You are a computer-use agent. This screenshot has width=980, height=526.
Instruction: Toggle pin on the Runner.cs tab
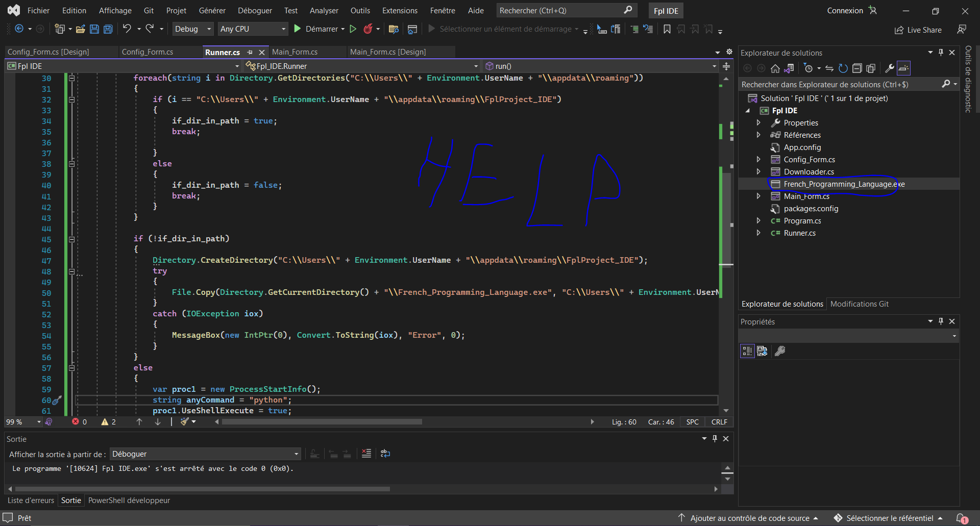[250, 52]
